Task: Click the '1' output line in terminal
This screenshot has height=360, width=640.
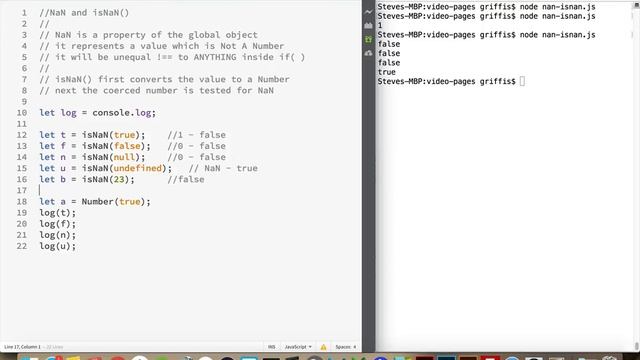Action: [x=380, y=25]
